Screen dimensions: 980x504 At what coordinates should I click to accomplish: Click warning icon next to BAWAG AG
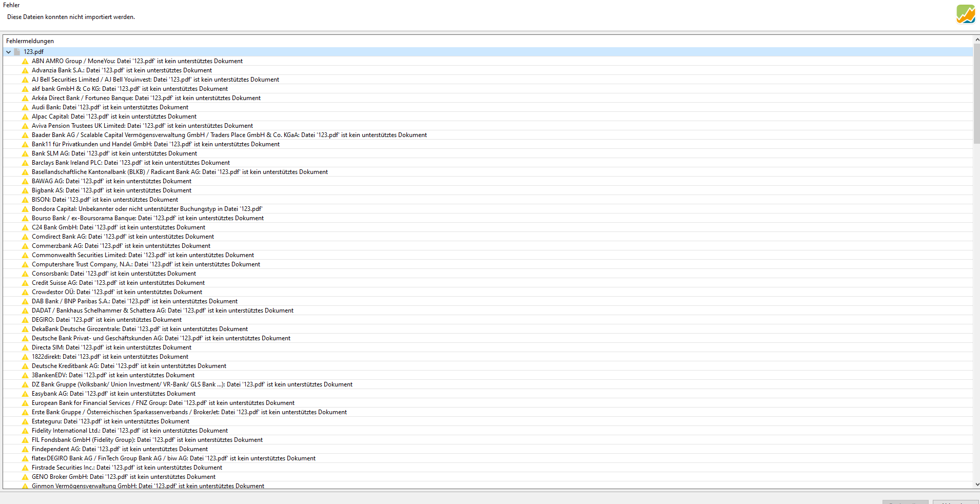[x=25, y=181]
